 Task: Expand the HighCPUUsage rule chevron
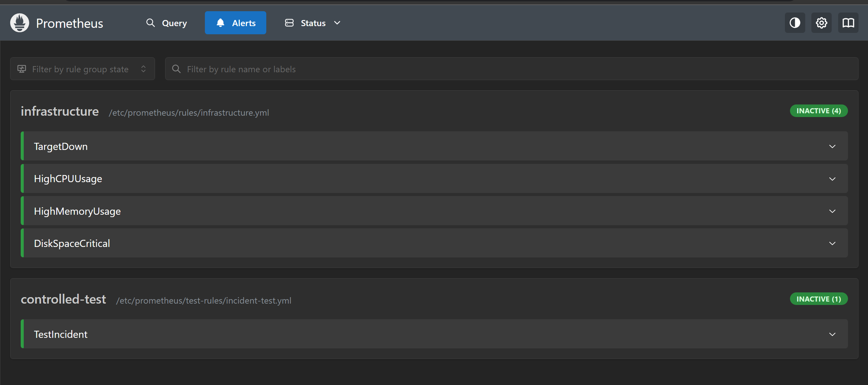click(x=832, y=179)
